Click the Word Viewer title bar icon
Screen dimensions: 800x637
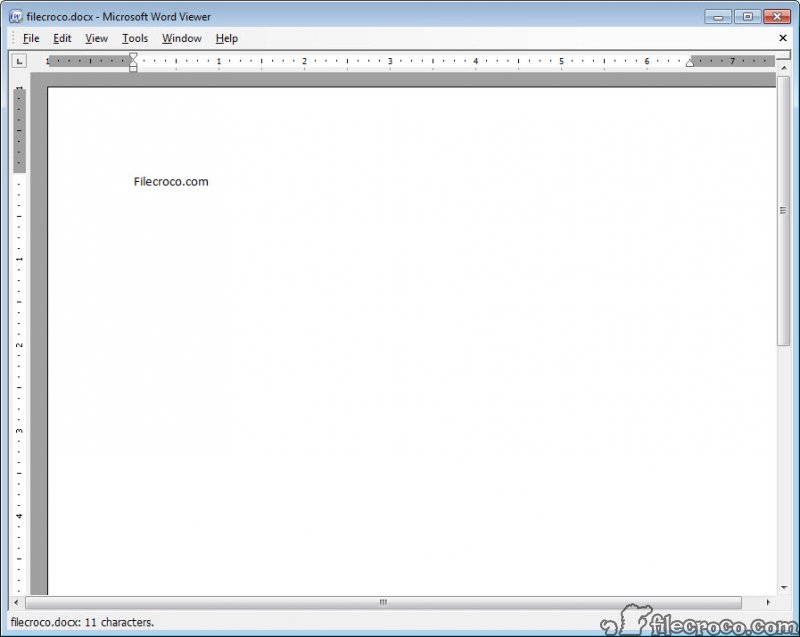(x=16, y=16)
